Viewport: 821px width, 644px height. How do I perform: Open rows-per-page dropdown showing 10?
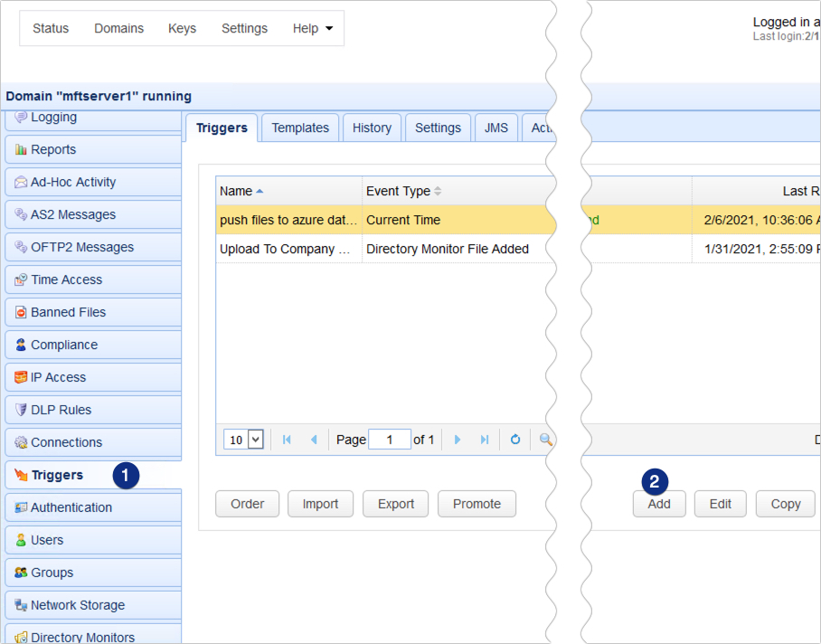point(243,440)
